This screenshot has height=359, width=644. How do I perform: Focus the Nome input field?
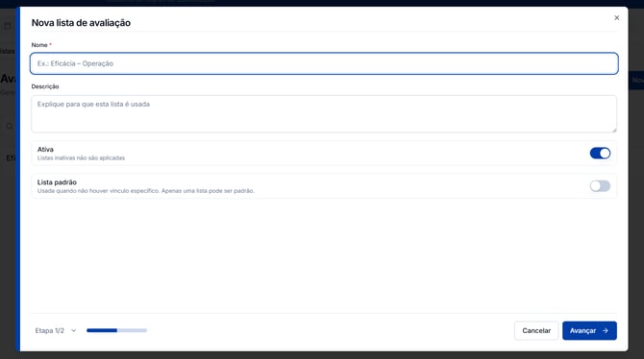pyautogui.click(x=324, y=63)
